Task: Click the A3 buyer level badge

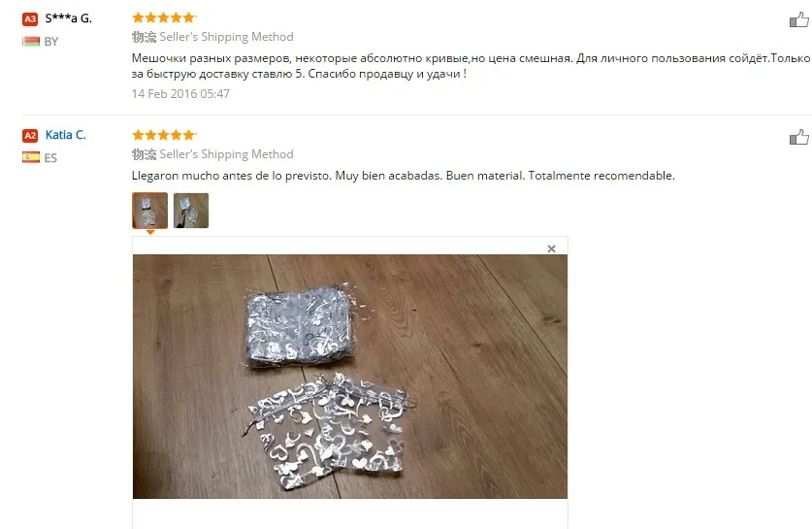Action: click(x=30, y=19)
